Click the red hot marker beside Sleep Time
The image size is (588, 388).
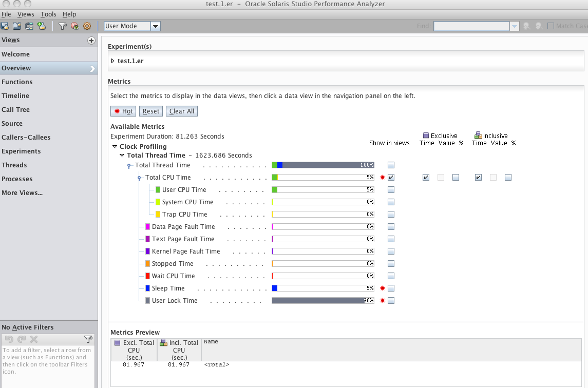point(383,288)
